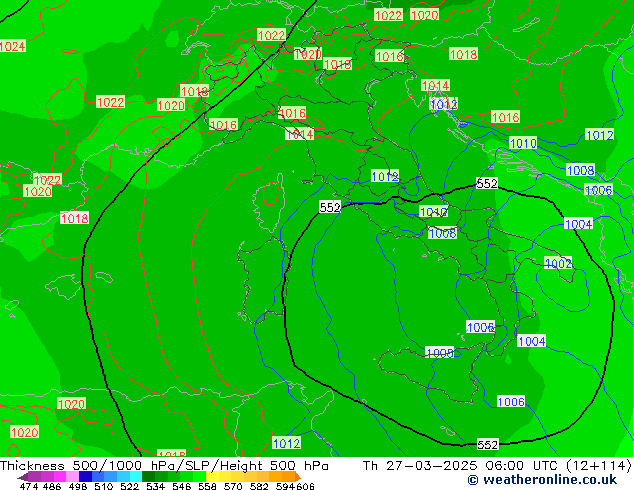Select the dark navy blue legend swatch
634x490 pixels.
click(85, 477)
